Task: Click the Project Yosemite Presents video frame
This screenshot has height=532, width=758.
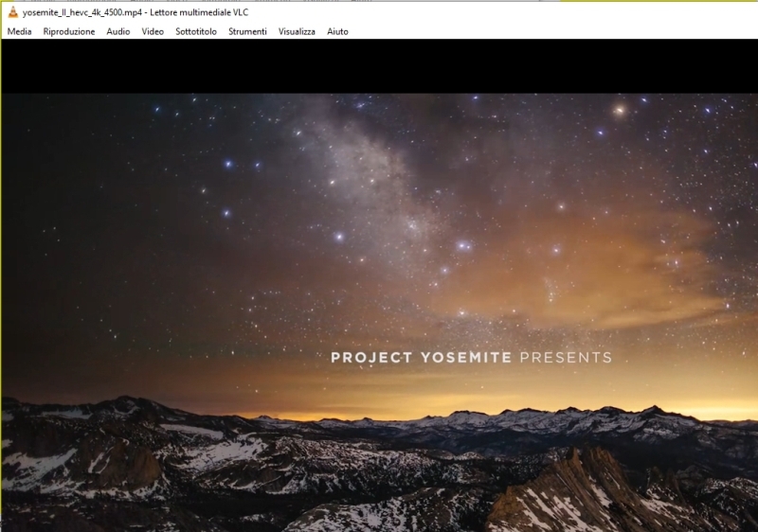Action: pyautogui.click(x=380, y=312)
